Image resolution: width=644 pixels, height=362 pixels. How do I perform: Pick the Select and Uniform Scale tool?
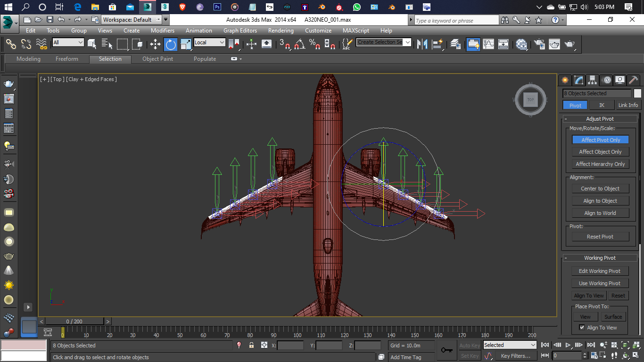[x=186, y=44]
